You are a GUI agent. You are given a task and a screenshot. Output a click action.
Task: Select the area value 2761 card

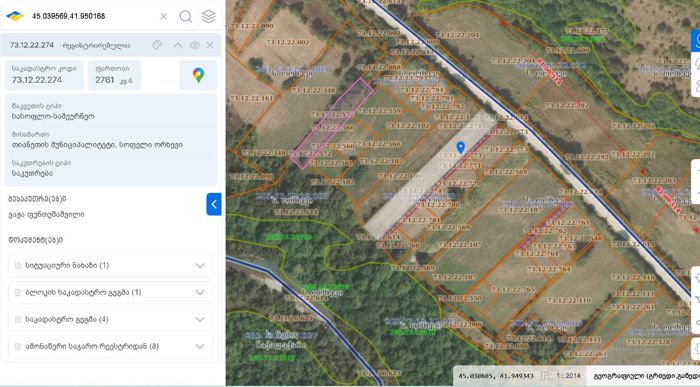[114, 75]
